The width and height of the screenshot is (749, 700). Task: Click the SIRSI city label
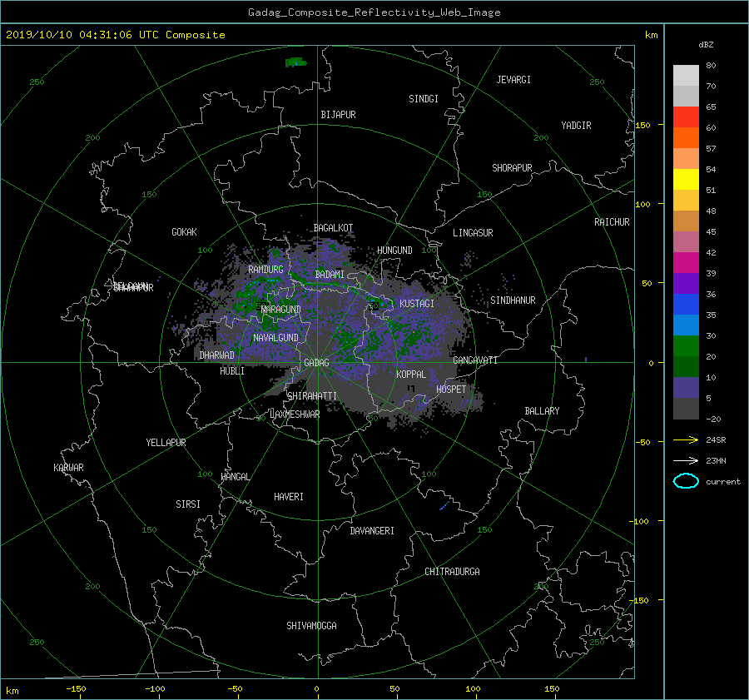[188, 504]
